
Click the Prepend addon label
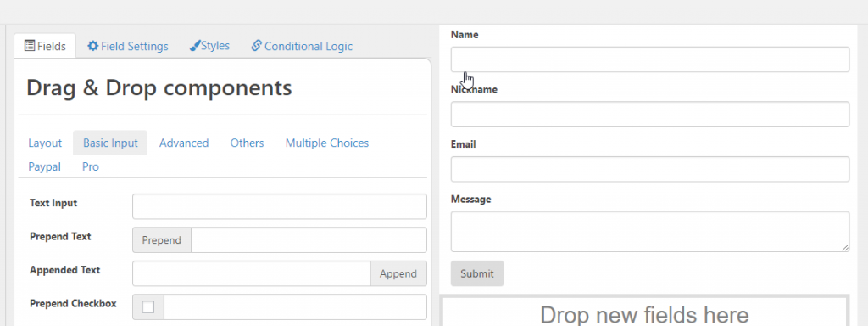pyautogui.click(x=162, y=240)
